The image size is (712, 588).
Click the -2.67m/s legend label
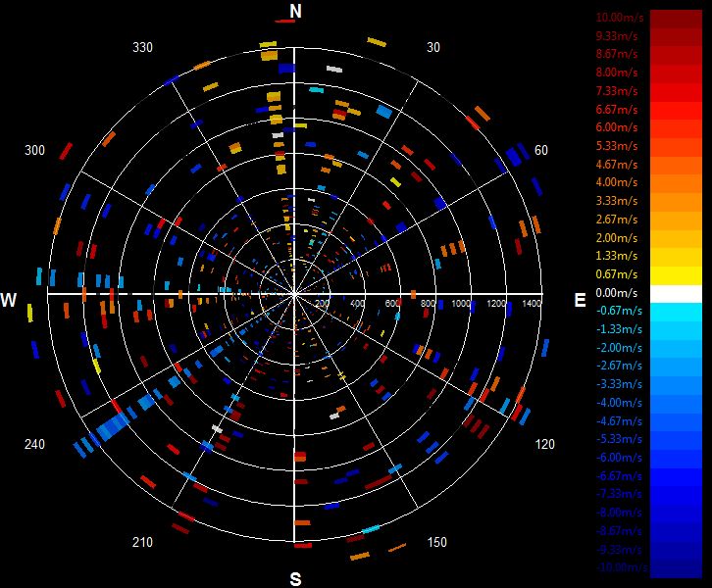[619, 366]
